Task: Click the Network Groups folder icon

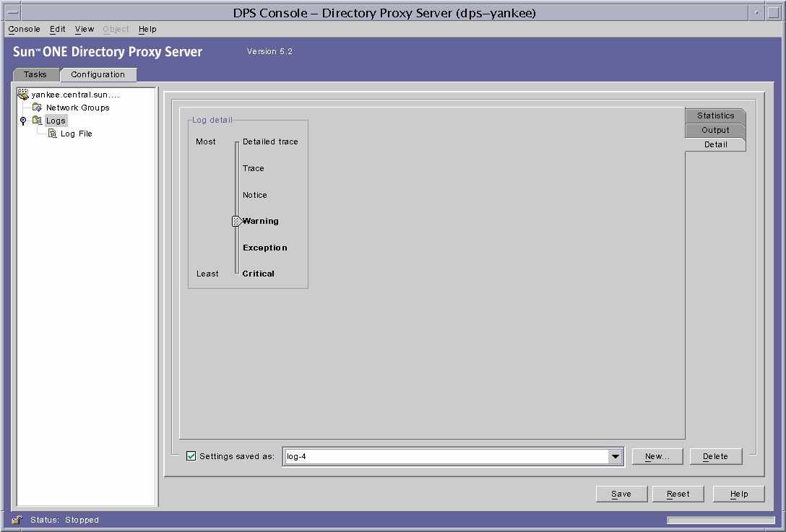Action: pos(37,108)
